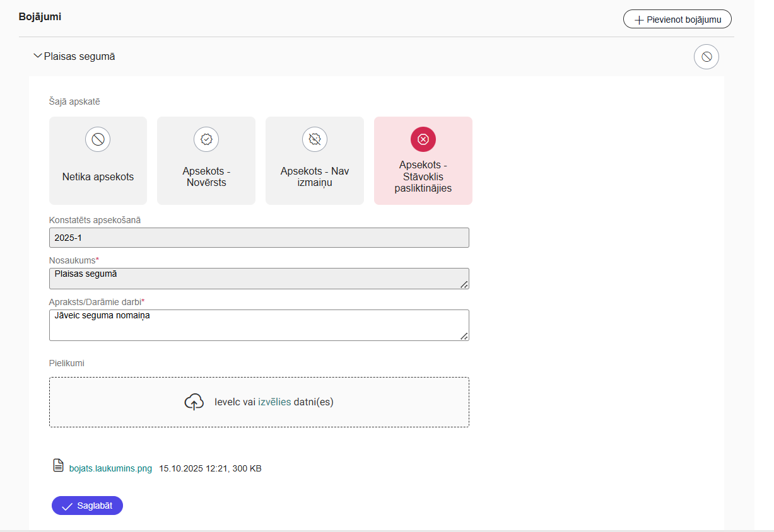The width and height of the screenshot is (774, 532).
Task: Click the circle-slash icon beside Plaisas segumā header
Action: [x=706, y=57]
